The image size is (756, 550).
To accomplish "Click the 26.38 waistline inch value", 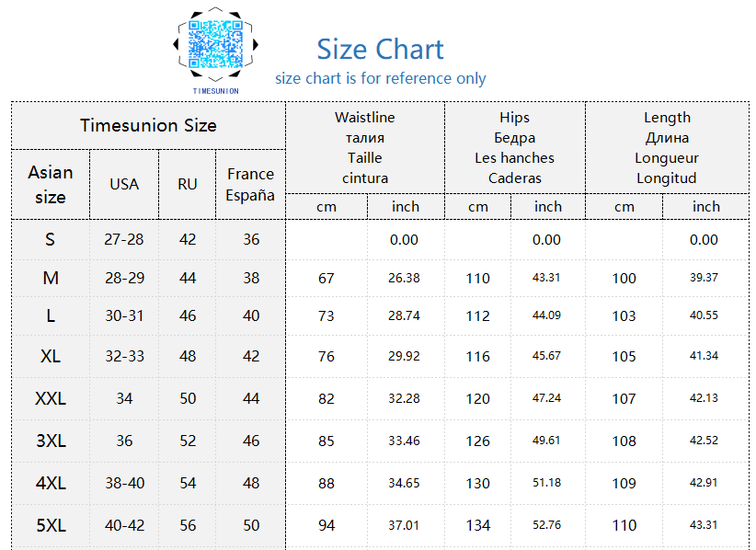I will tap(404, 278).
